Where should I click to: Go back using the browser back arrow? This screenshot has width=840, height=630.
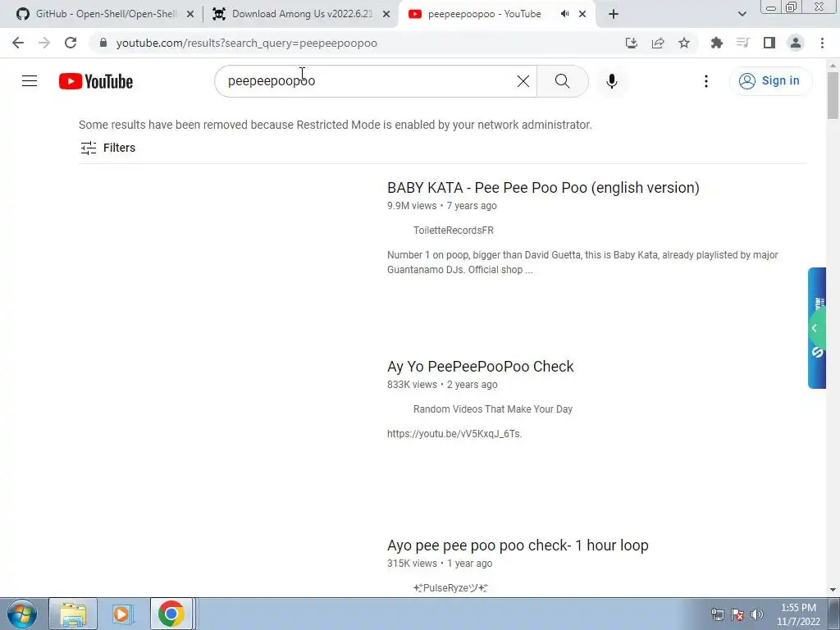tap(18, 43)
